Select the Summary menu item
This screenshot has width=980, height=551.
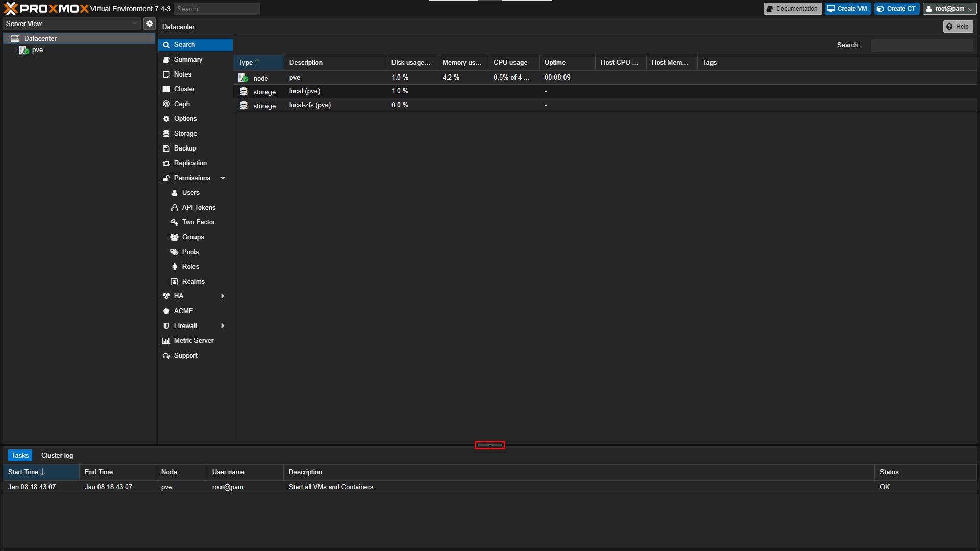188,60
